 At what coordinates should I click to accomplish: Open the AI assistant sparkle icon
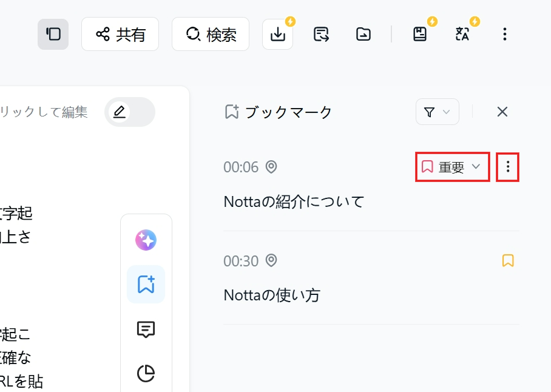click(146, 240)
